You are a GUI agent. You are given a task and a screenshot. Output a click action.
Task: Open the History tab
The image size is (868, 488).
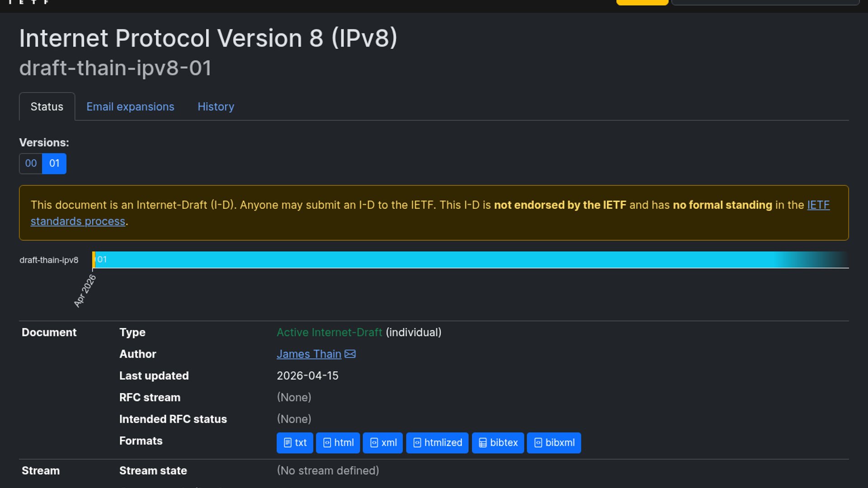pyautogui.click(x=216, y=107)
